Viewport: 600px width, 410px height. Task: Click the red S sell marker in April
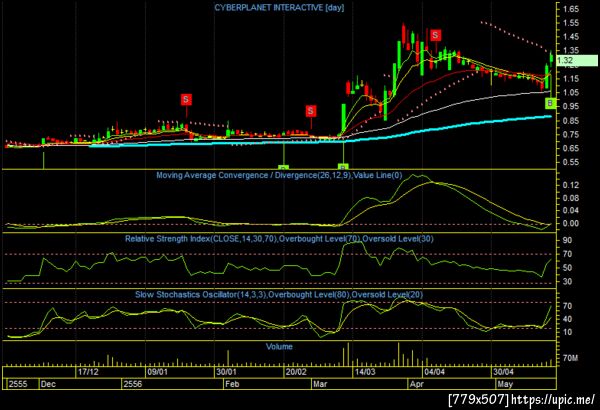pyautogui.click(x=435, y=35)
